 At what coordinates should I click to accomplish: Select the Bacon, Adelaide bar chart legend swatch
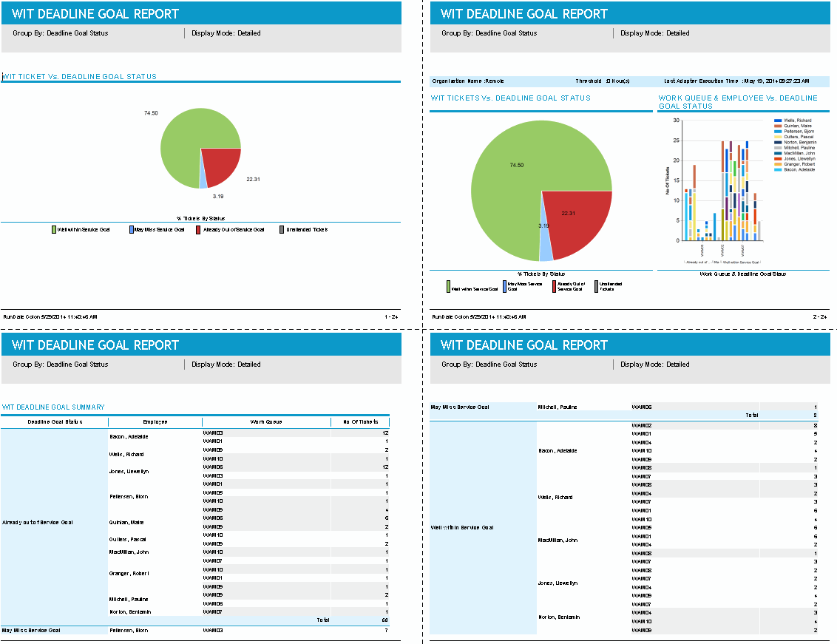(x=778, y=169)
